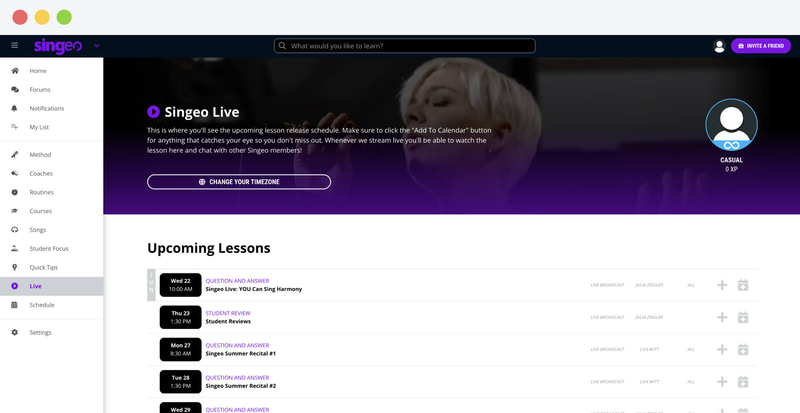This screenshot has width=800, height=413.
Task: Open the user profile avatar icon in header
Action: (x=719, y=46)
